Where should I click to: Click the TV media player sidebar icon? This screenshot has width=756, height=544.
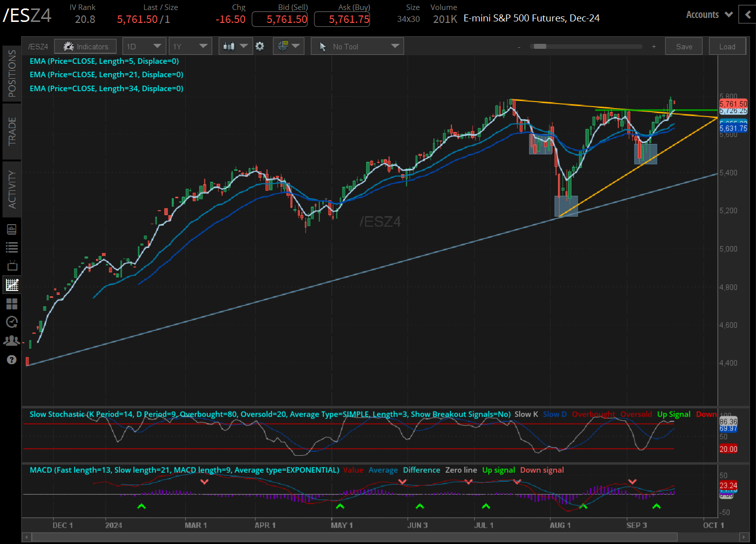pyautogui.click(x=11, y=265)
